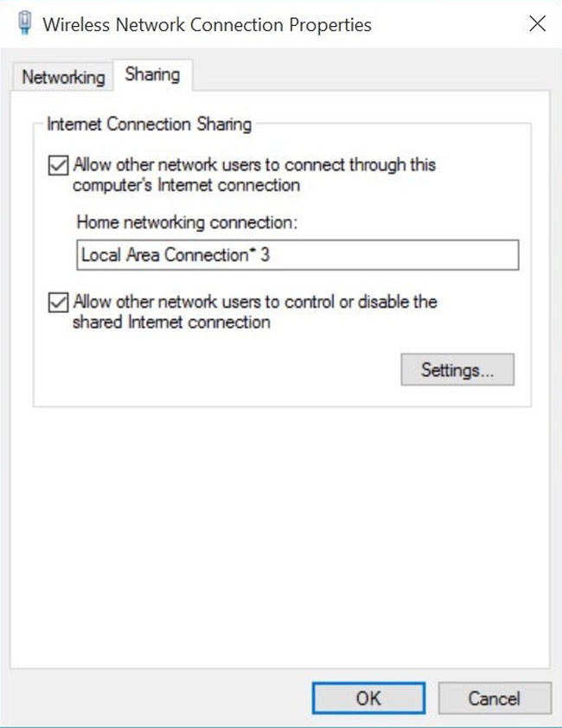
Task: Open the Settings... button
Action: click(457, 370)
